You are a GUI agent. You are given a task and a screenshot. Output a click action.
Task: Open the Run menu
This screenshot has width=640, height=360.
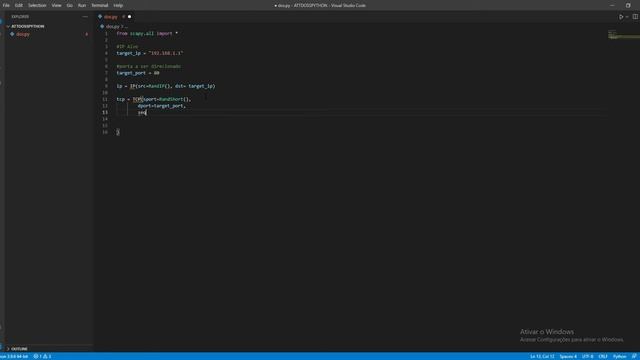pos(82,5)
